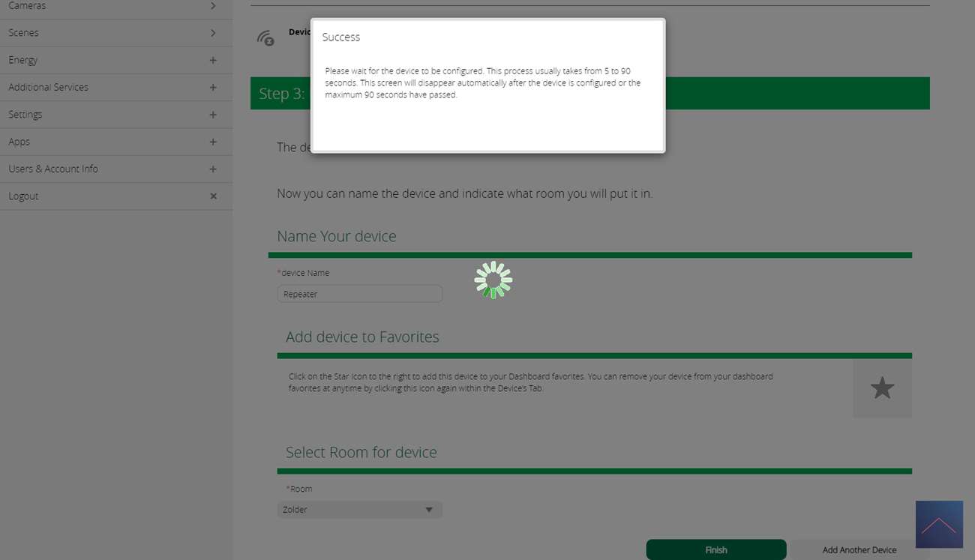Click the Add Another Device button
This screenshot has height=560, width=975.
[x=859, y=550]
